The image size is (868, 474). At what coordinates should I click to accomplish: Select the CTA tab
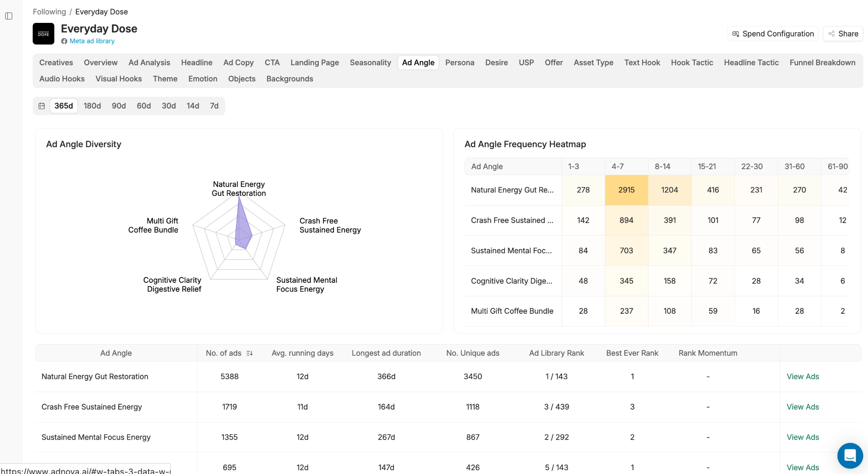272,63
